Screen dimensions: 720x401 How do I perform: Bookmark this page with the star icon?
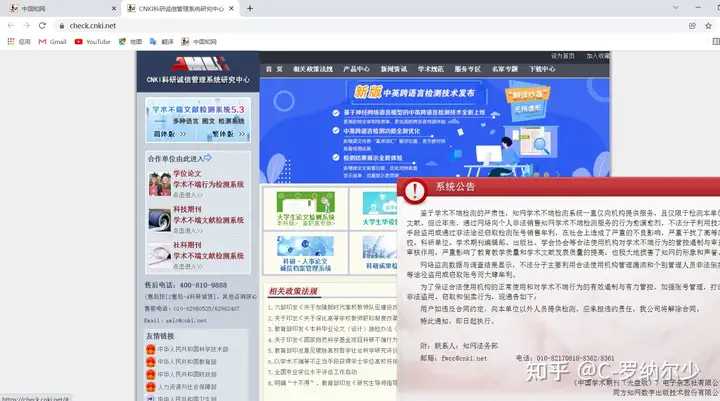pyautogui.click(x=709, y=26)
